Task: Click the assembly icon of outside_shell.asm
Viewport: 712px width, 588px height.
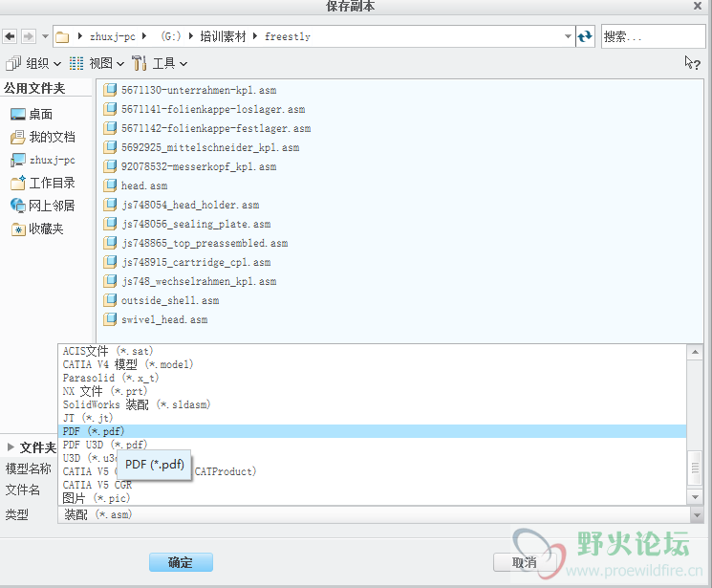Action: click(x=110, y=299)
